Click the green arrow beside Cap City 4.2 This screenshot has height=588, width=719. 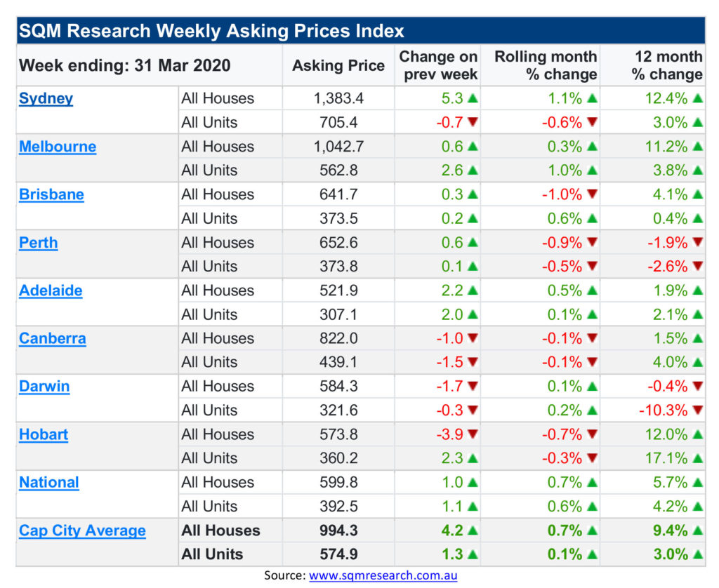tap(473, 530)
